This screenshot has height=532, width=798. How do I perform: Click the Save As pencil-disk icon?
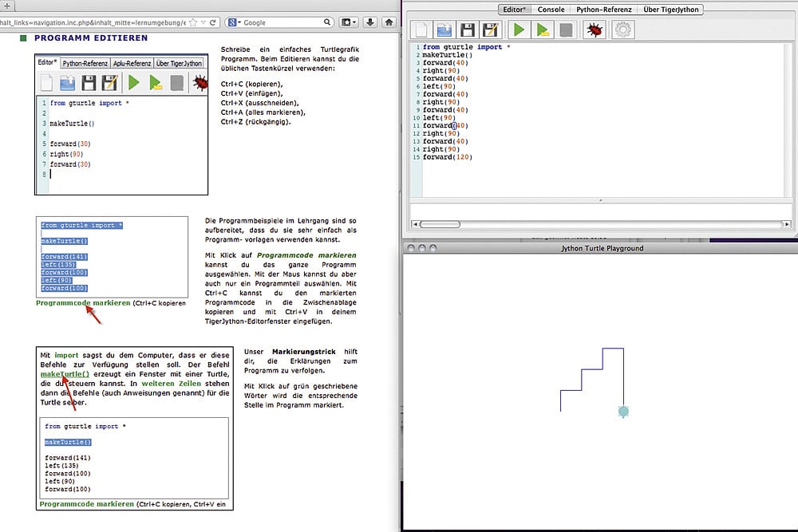[491, 30]
